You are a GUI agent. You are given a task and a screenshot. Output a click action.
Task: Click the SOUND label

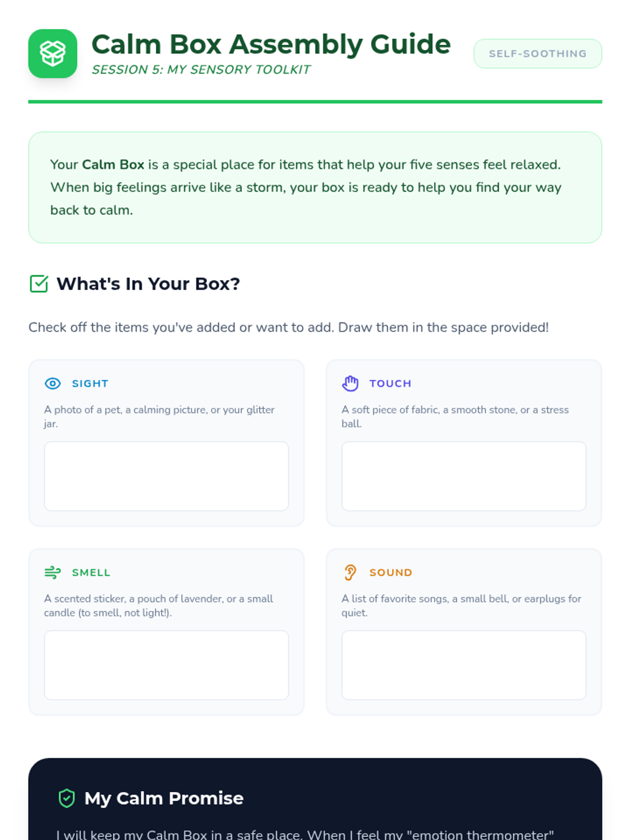coord(391,573)
